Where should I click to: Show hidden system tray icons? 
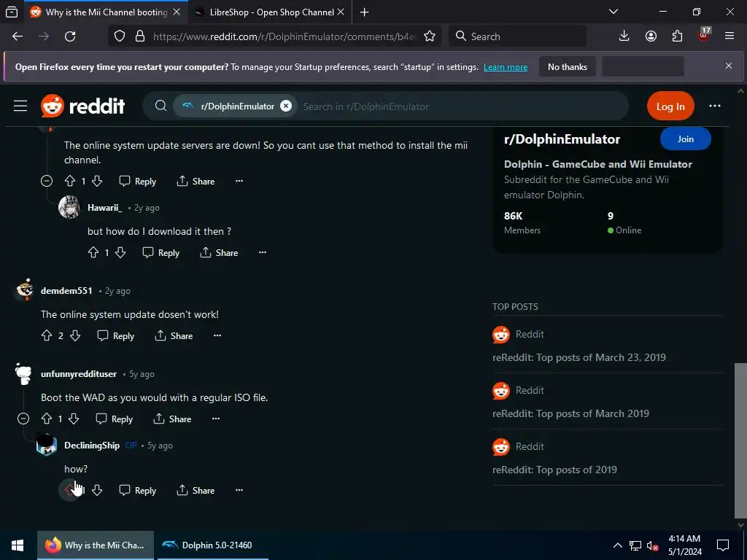617,545
